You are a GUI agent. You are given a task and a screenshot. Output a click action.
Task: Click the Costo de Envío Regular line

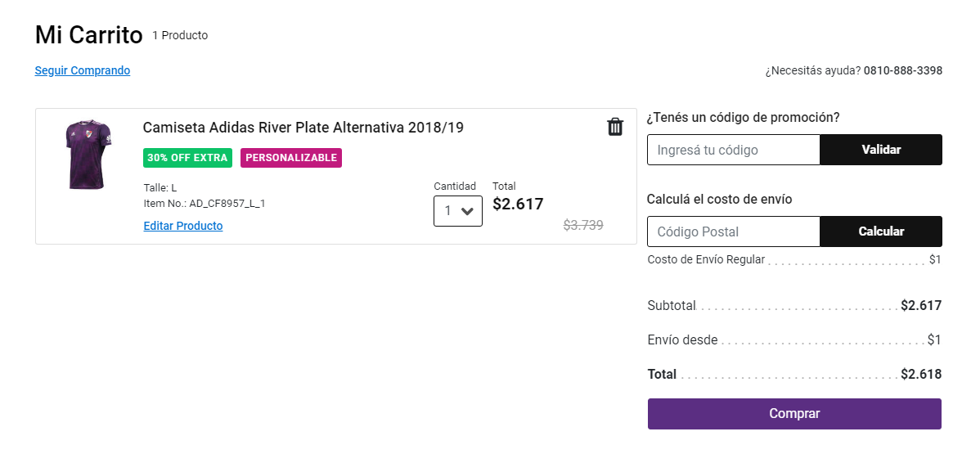(794, 259)
